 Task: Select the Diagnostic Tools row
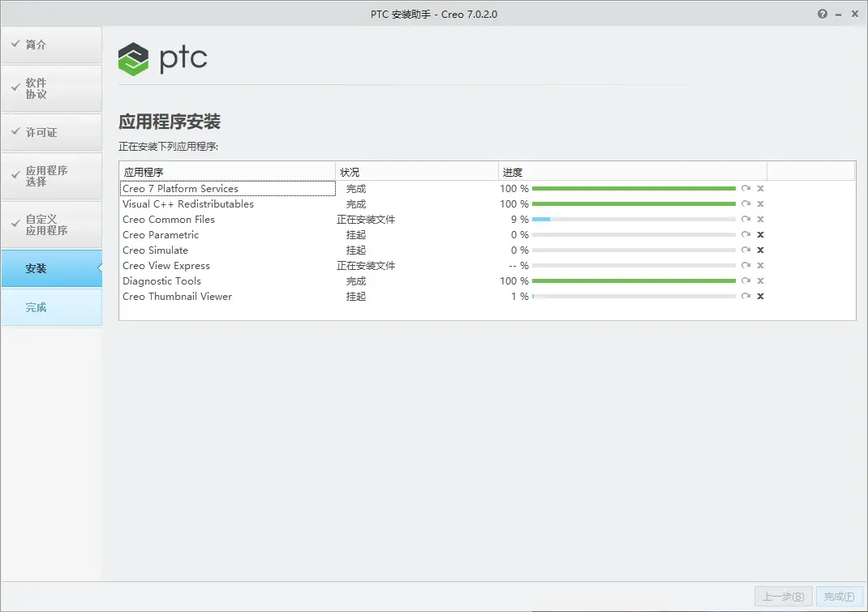(488, 281)
